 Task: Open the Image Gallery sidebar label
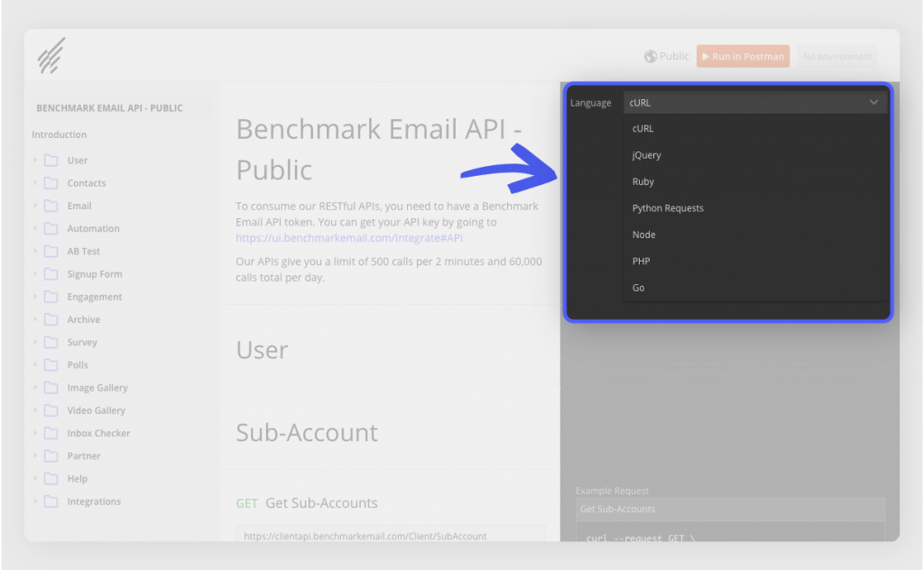[x=97, y=388]
